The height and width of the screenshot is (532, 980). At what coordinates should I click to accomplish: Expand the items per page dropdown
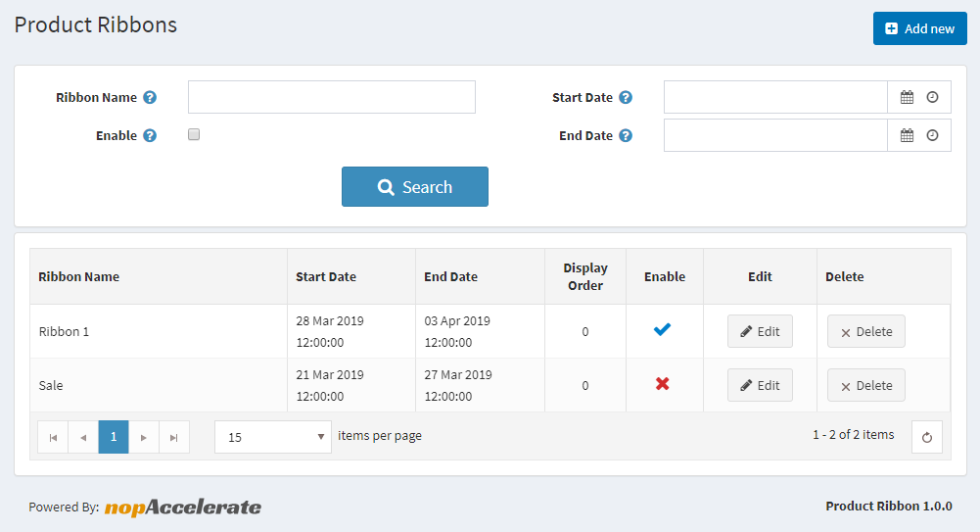point(273,437)
